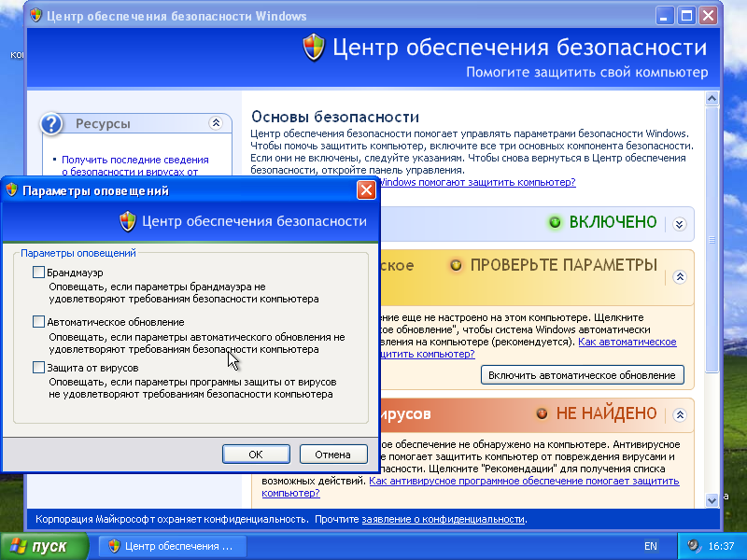Open antivirus software help link

click(x=524, y=481)
